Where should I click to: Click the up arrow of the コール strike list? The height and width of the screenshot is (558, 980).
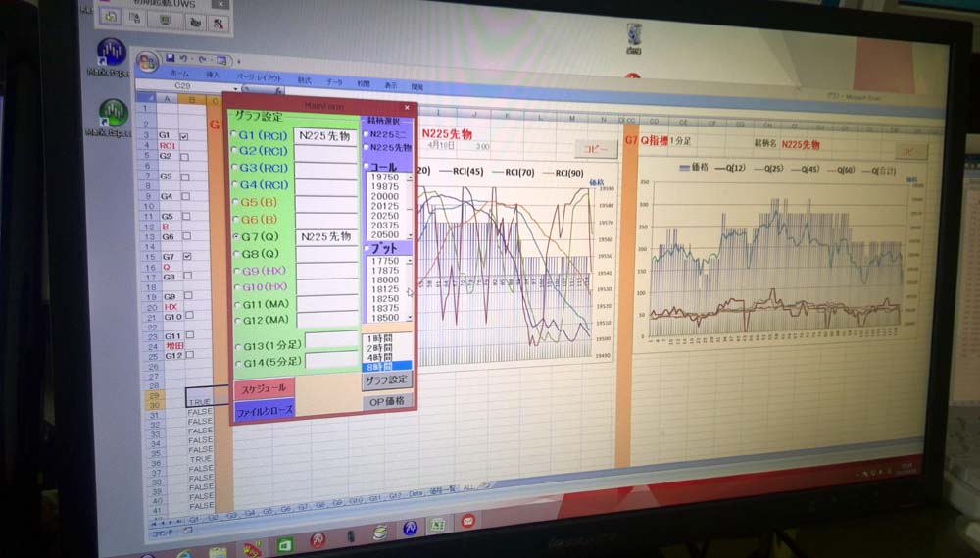(x=410, y=178)
